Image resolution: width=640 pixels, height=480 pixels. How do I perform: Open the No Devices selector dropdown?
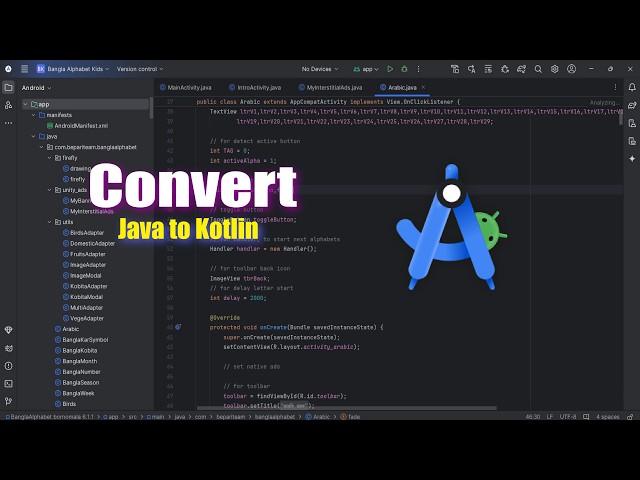pyautogui.click(x=320, y=69)
